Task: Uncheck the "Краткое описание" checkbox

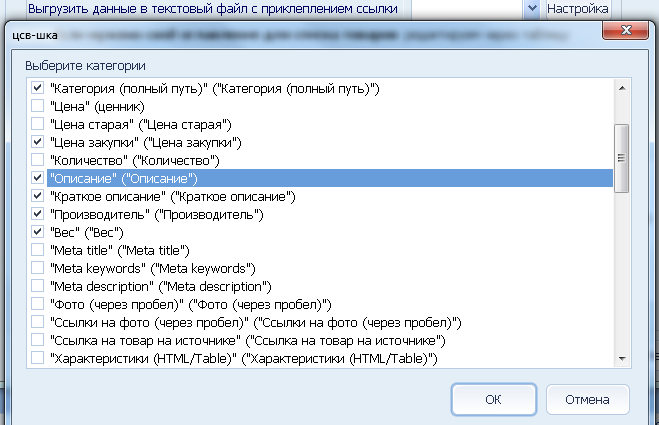Action: coord(37,196)
